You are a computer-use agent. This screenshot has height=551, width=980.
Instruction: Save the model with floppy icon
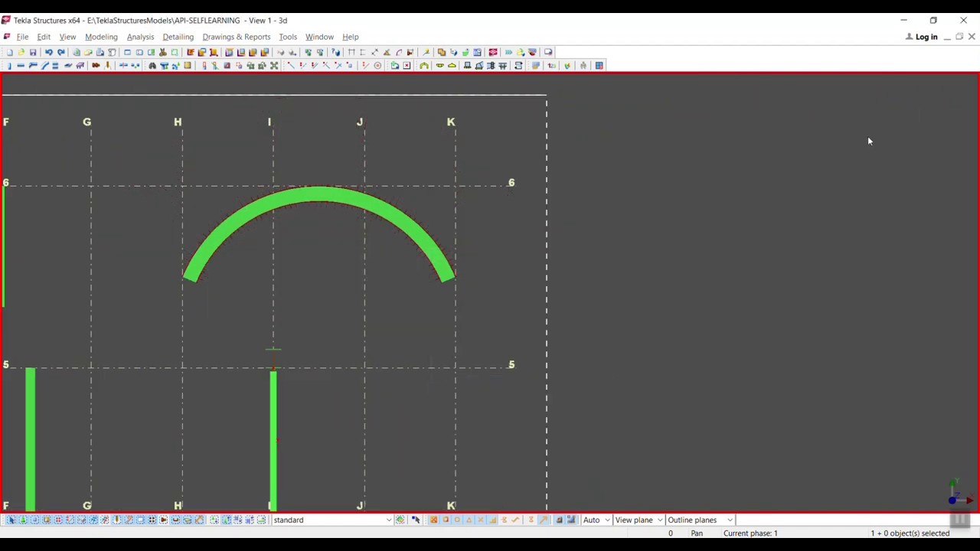[x=33, y=52]
